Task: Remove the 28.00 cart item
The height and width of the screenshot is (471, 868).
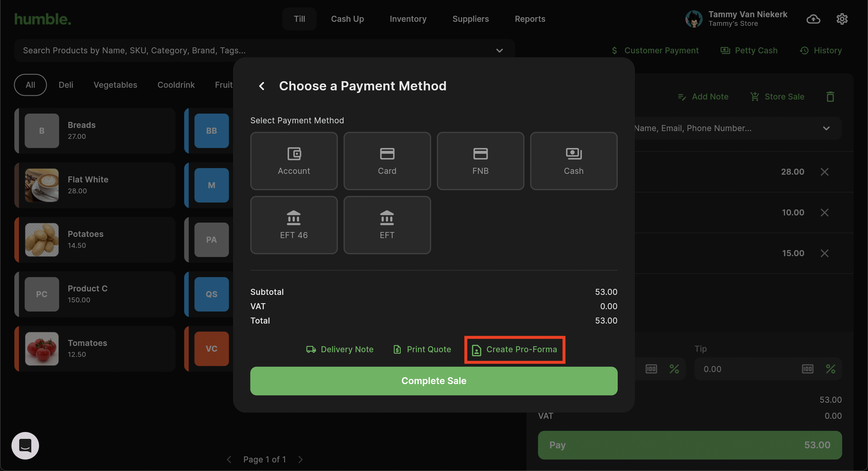Action: tap(824, 172)
